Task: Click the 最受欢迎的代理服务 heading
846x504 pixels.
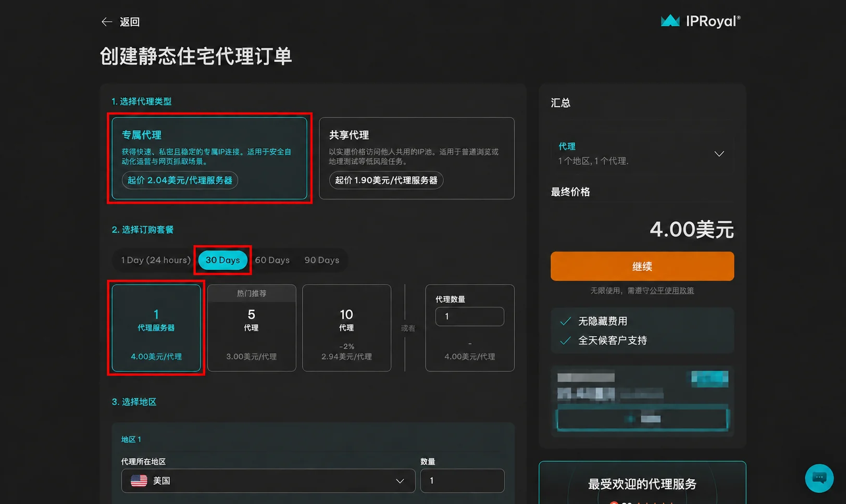Action: click(642, 484)
